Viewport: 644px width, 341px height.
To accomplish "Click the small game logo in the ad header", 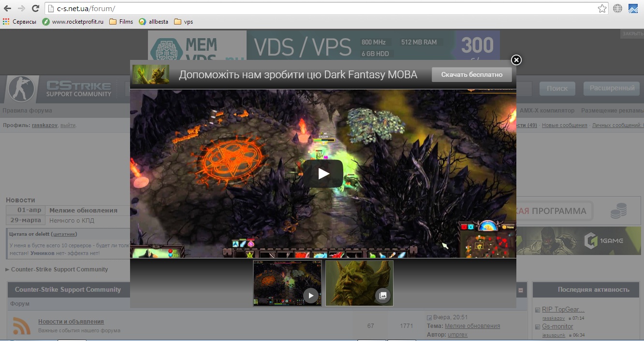I will coord(151,74).
